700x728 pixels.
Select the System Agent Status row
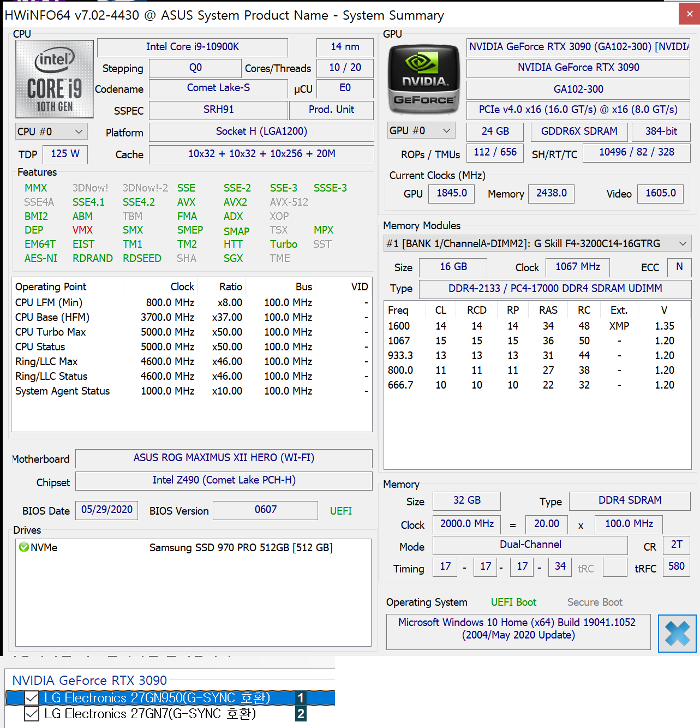click(192, 391)
